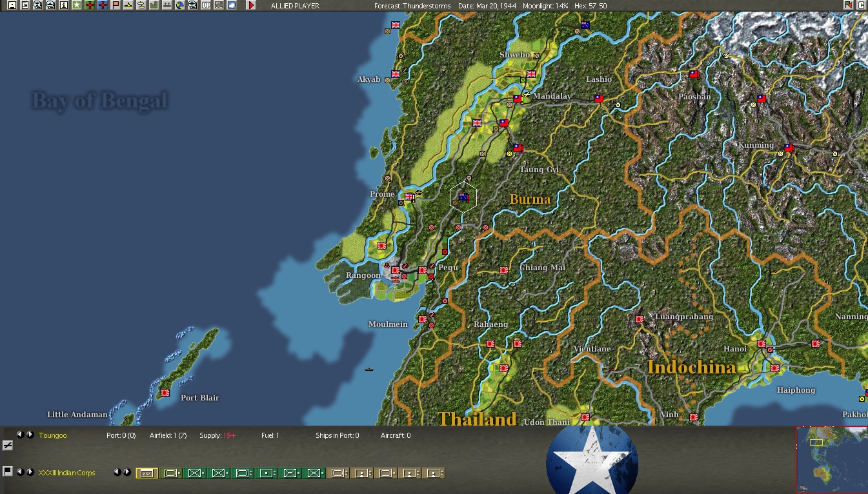Click the ships on green toolbar icon
Screen dimensions: 868x494
click(167, 5)
